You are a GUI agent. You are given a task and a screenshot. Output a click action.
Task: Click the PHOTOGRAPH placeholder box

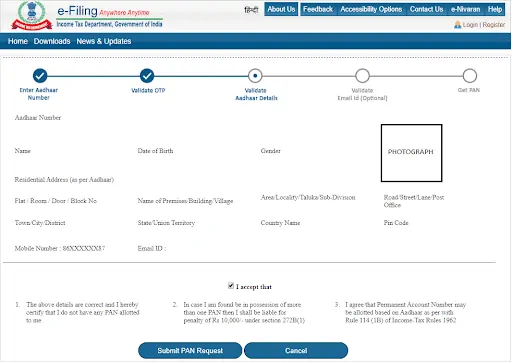coord(411,153)
